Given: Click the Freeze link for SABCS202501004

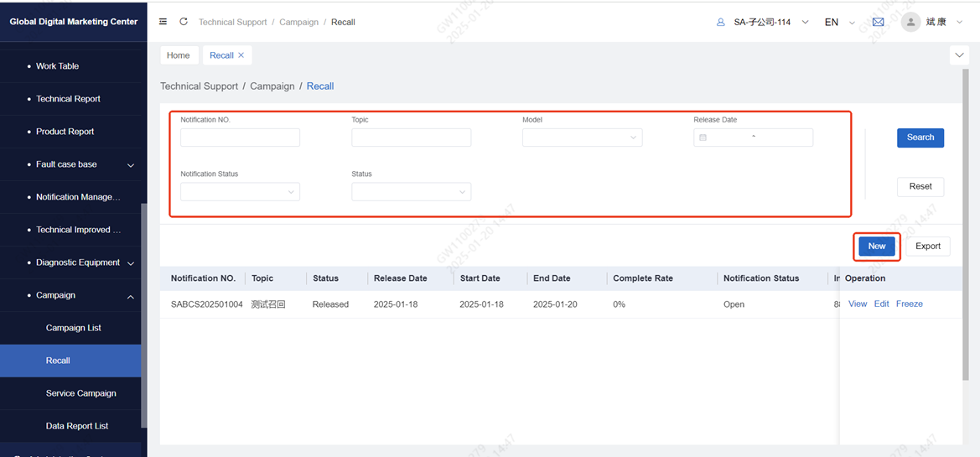Looking at the screenshot, I should [909, 304].
